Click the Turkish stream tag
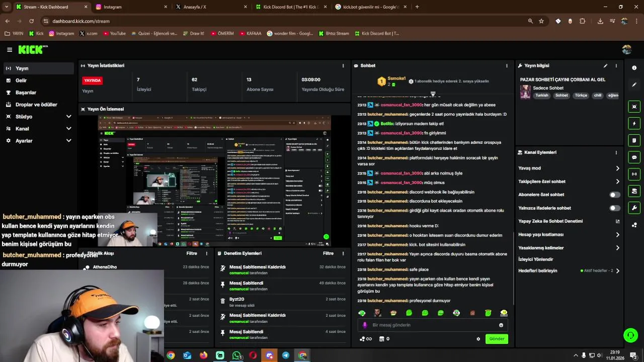 point(541,96)
